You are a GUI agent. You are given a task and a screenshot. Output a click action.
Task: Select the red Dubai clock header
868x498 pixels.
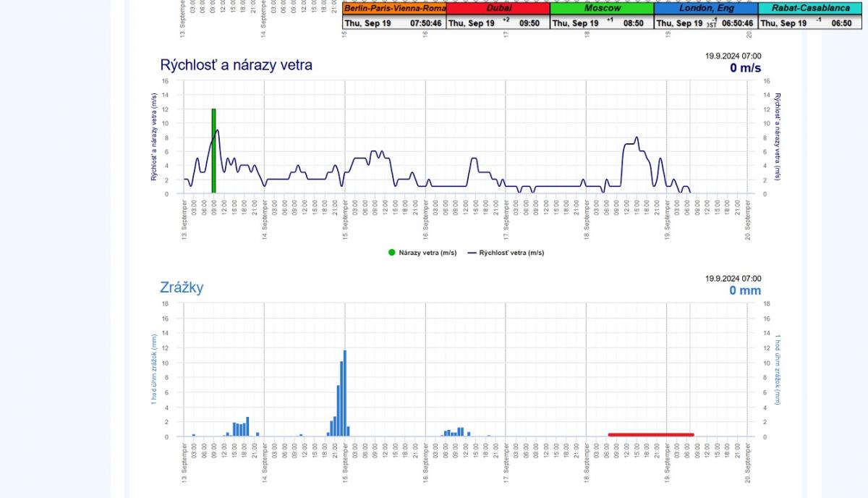498,9
